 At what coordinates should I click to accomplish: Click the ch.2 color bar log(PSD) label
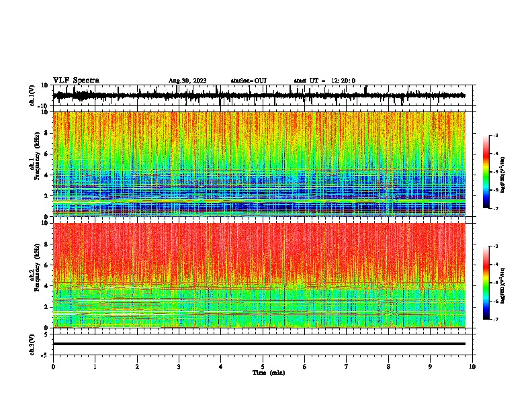tap(503, 285)
